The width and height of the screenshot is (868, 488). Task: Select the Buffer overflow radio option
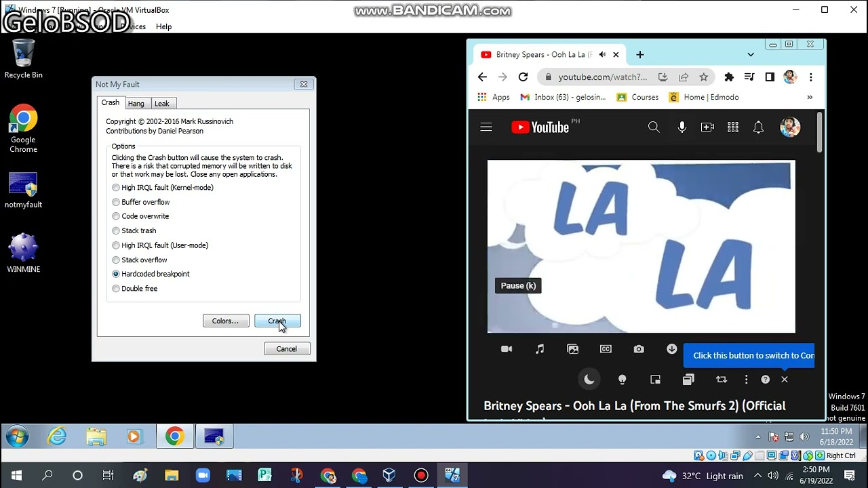(x=141, y=202)
